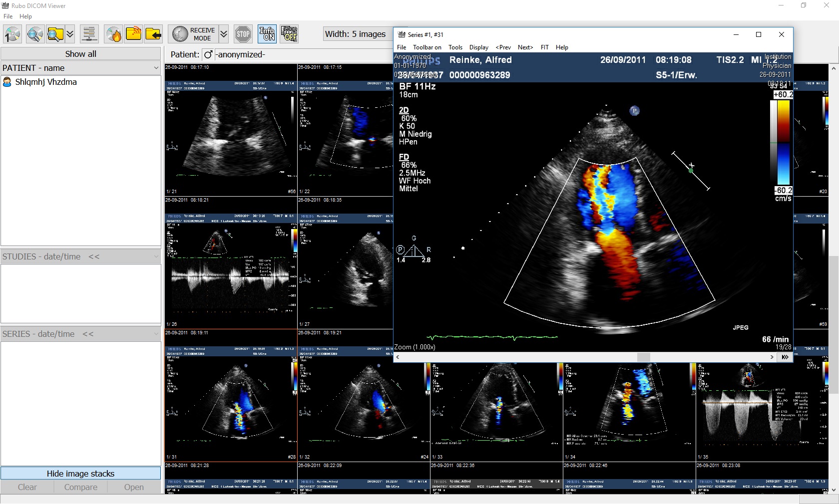Open File menu in main window
Image resolution: width=839 pixels, height=504 pixels.
click(8, 16)
